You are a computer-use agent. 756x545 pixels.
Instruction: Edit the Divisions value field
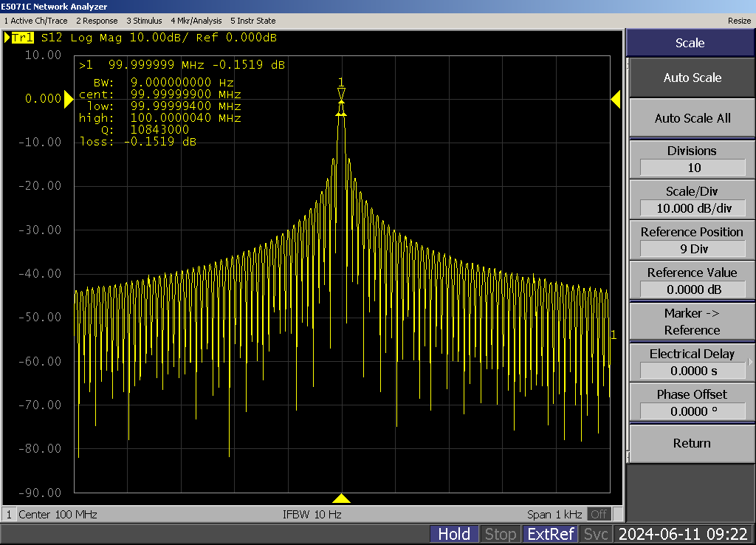(691, 168)
